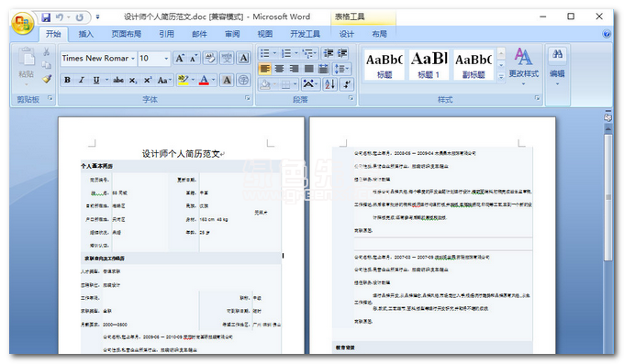Open the phonetic guide (文) tool
The width and height of the screenshot is (624, 364).
point(227,59)
